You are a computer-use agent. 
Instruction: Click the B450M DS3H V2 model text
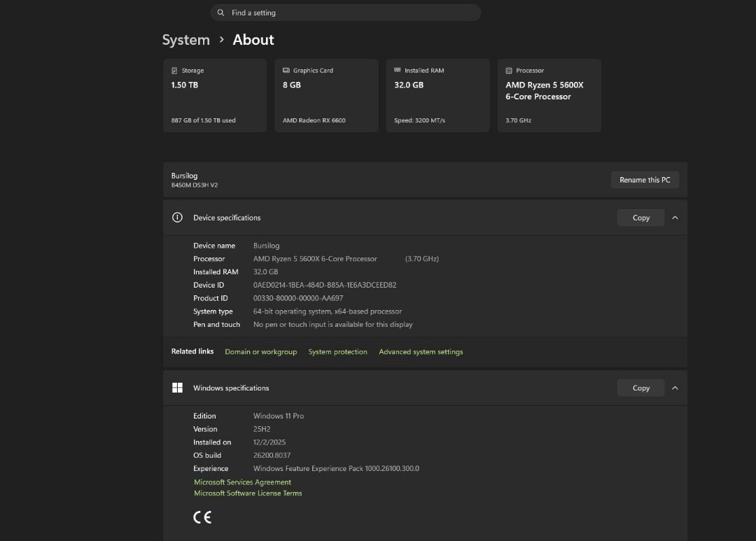pyautogui.click(x=195, y=185)
